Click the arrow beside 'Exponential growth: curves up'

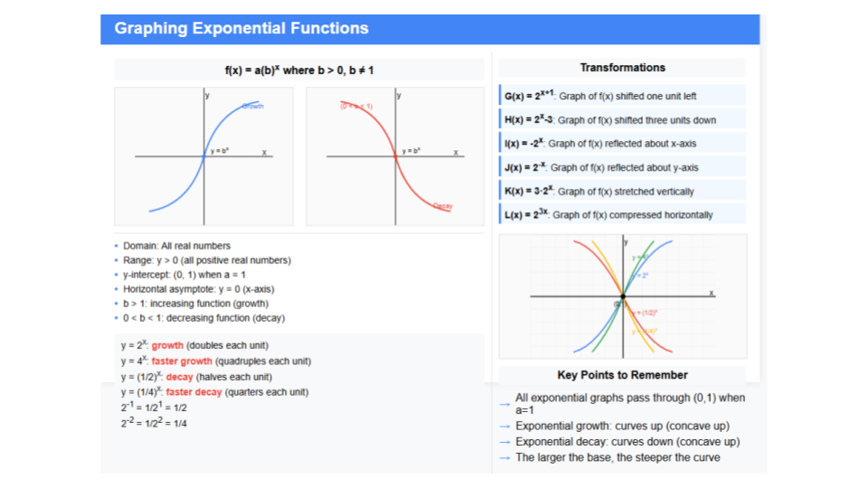(505, 427)
